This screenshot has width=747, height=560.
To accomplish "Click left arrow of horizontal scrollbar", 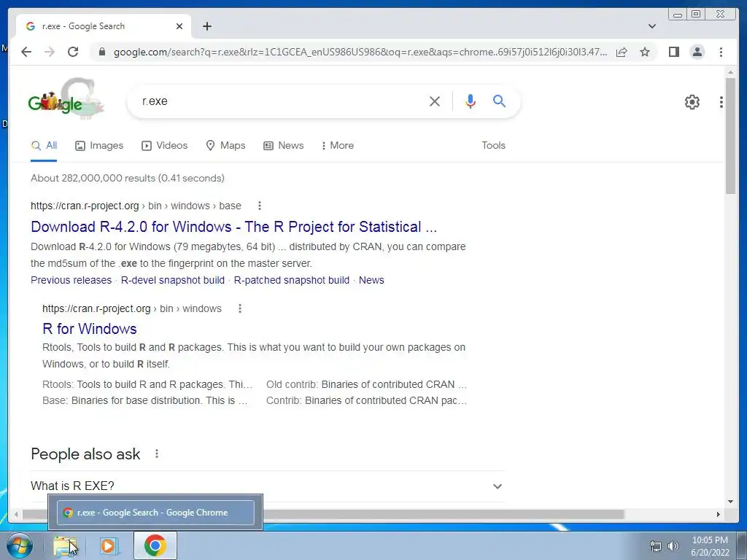I will coord(16,514).
